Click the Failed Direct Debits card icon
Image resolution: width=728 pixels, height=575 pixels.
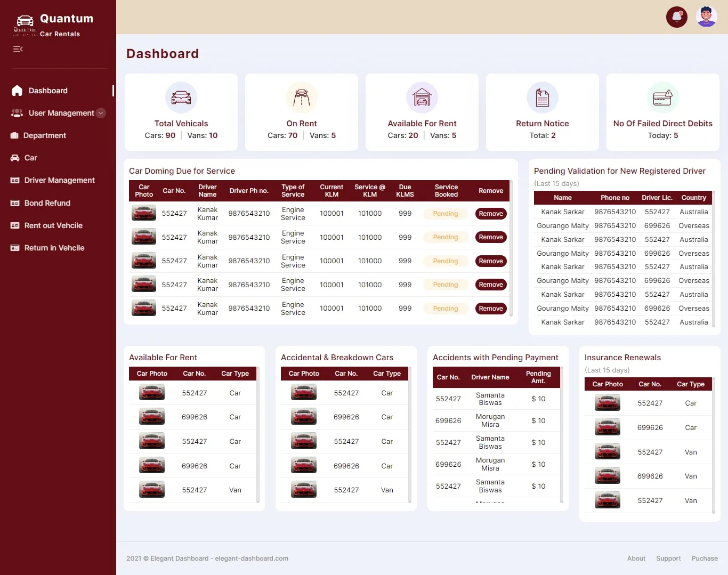(x=663, y=98)
